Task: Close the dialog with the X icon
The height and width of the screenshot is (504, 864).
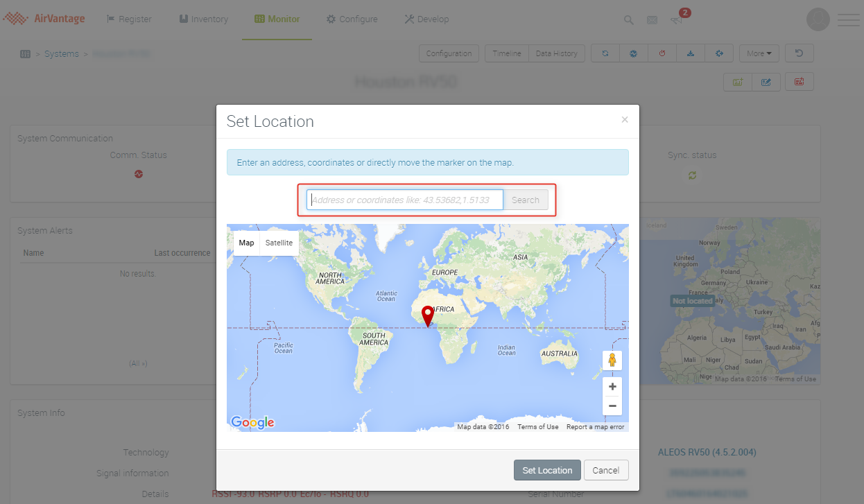Action: tap(624, 120)
